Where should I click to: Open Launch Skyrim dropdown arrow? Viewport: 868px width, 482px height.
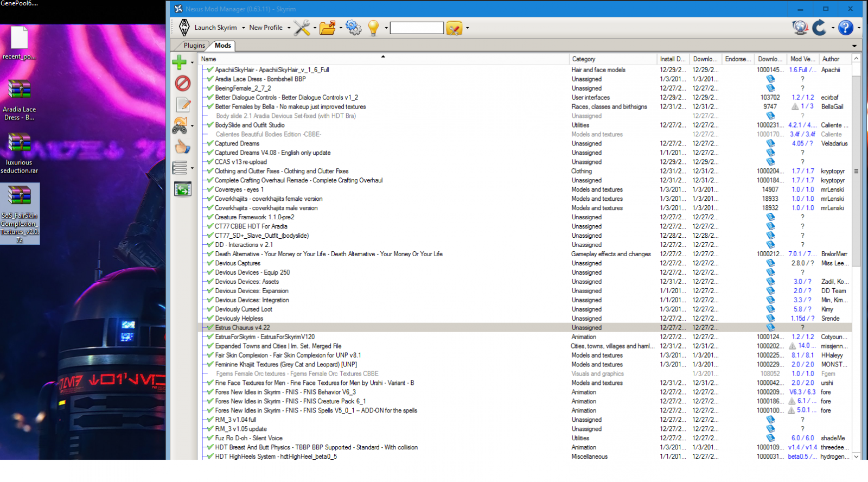coord(244,28)
